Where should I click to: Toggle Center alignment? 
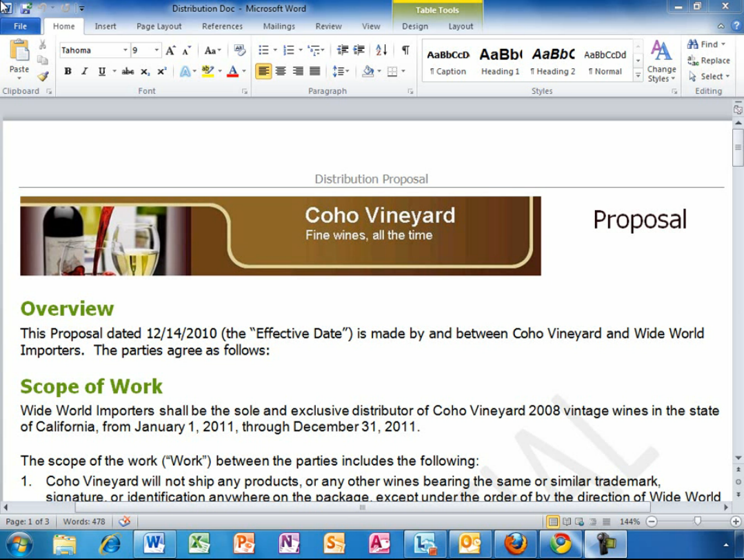coord(281,72)
